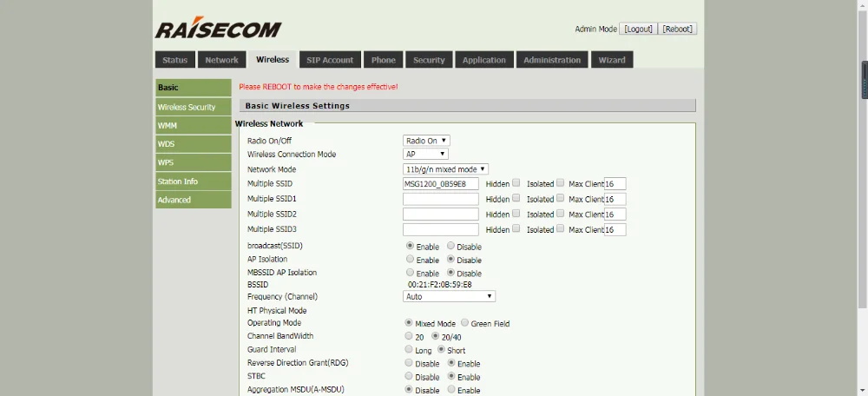Image resolution: width=868 pixels, height=396 pixels.
Task: Disable Aggregation MSDU(A-MSDU)
Action: [409, 389]
